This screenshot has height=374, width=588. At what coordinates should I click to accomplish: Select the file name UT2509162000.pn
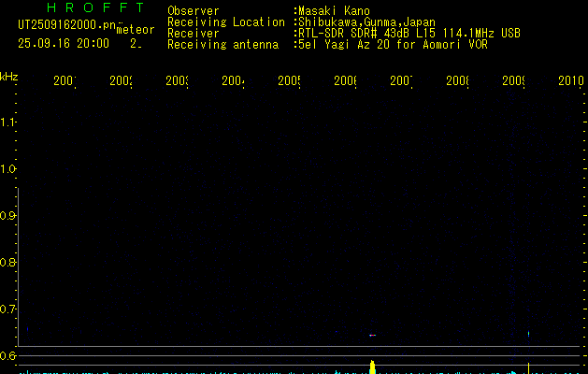67,25
